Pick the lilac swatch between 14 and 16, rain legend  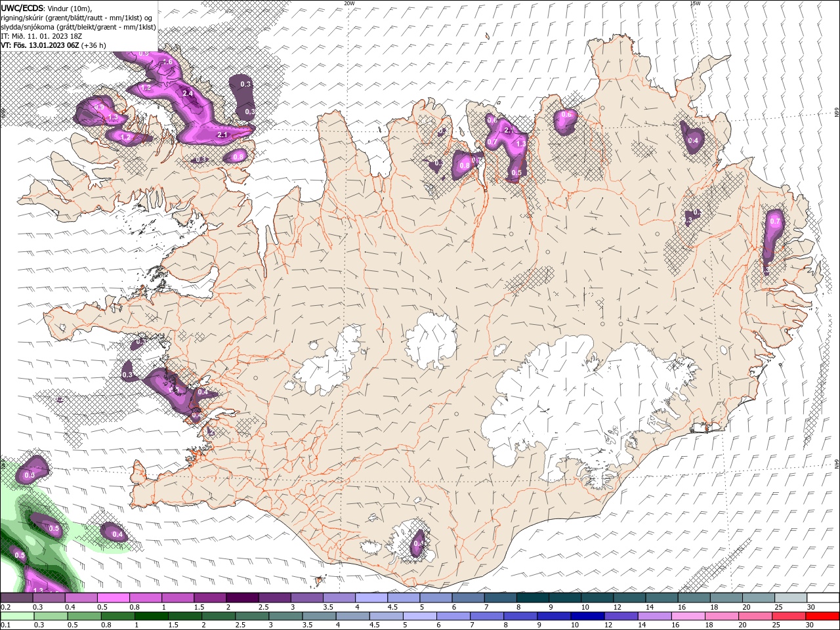point(656,616)
